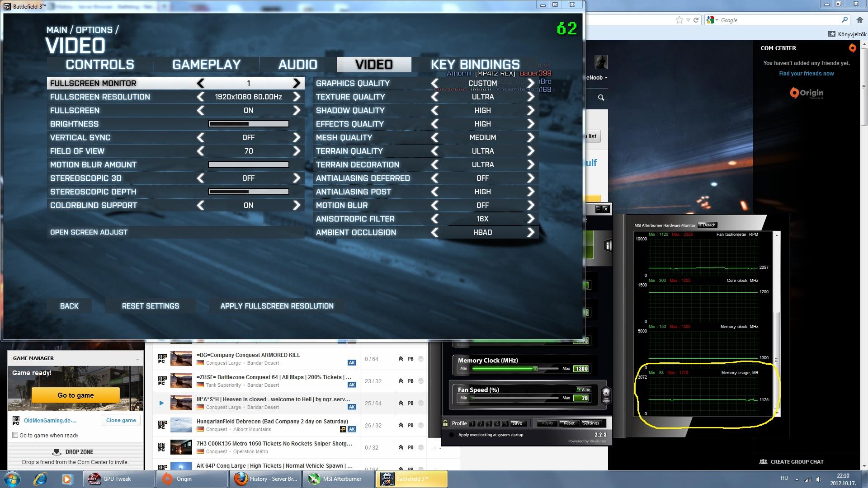Adjust the Fan Speed slider

click(x=515, y=398)
